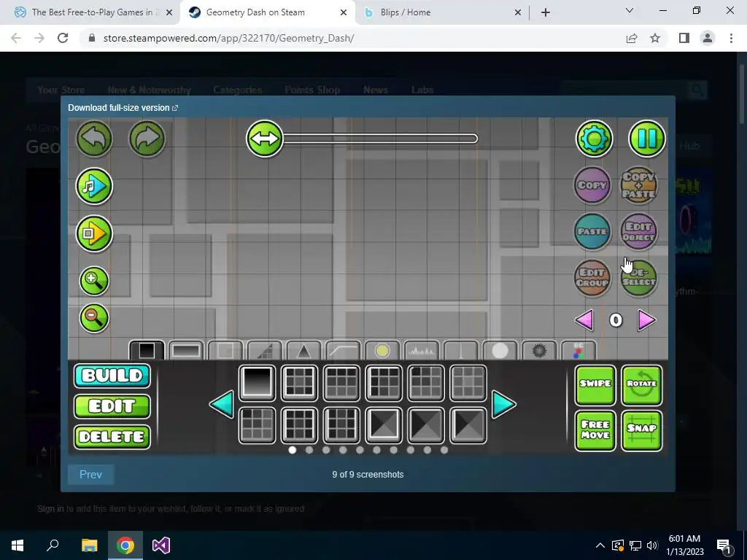Select the color trigger category tab
747x560 pixels.
[578, 351]
